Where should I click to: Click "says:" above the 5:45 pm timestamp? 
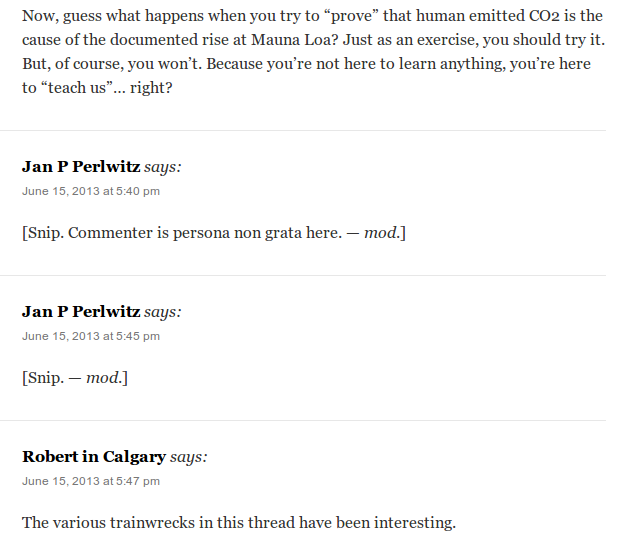[x=163, y=312]
